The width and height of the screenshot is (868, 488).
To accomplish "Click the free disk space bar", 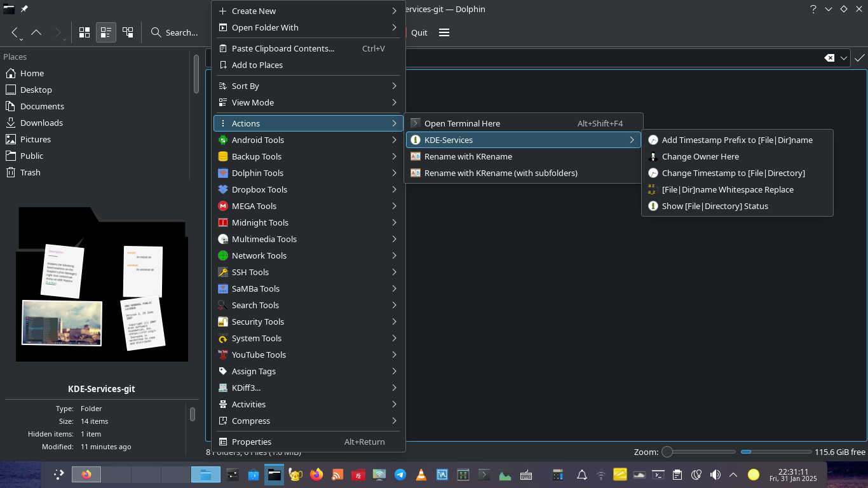I will pyautogui.click(x=776, y=452).
